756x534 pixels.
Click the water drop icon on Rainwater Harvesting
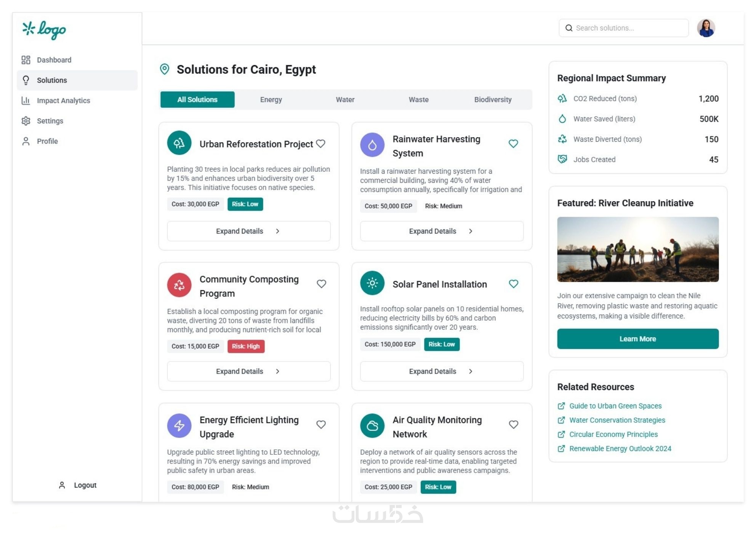coord(372,145)
